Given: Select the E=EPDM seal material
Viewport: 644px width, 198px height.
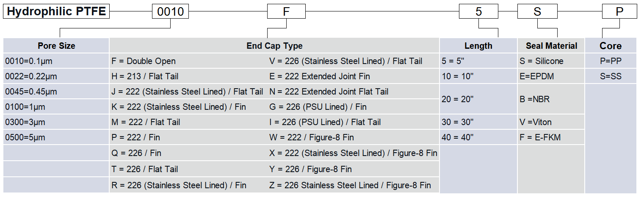Looking at the screenshot, I should [x=536, y=76].
